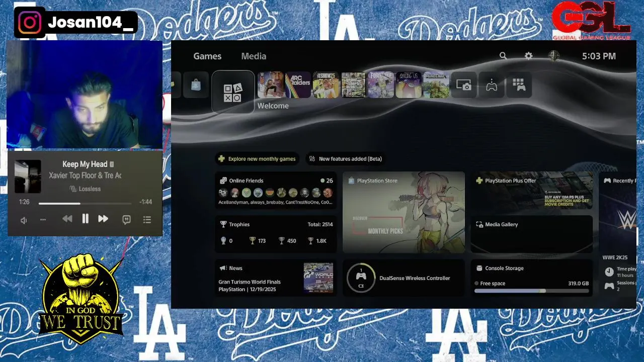This screenshot has height=362, width=644.
Task: Open the Media Gallery card
Action: coord(531,234)
